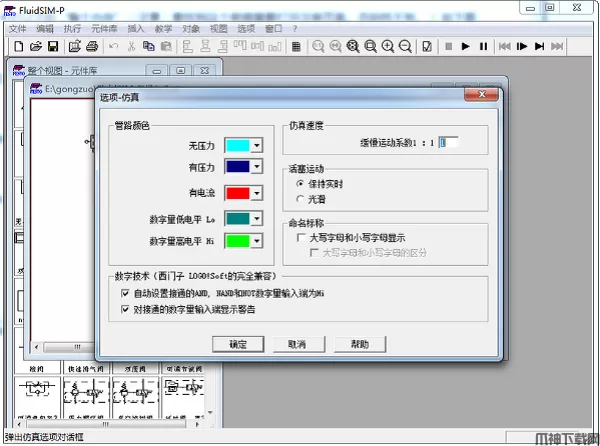The height and width of the screenshot is (446, 600).
Task: Open the 文件 menu
Action: point(17,29)
